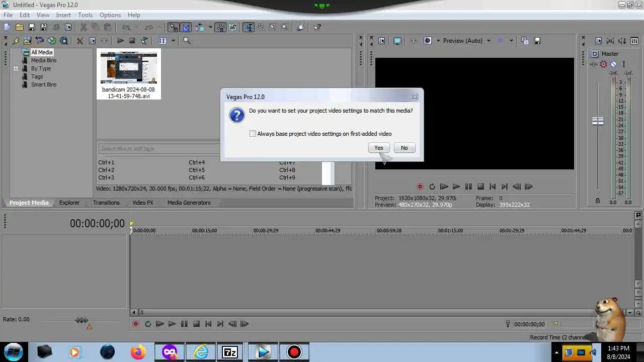644x362 pixels.
Task: Click No in the Vegas Pro dialog
Action: coord(405,148)
